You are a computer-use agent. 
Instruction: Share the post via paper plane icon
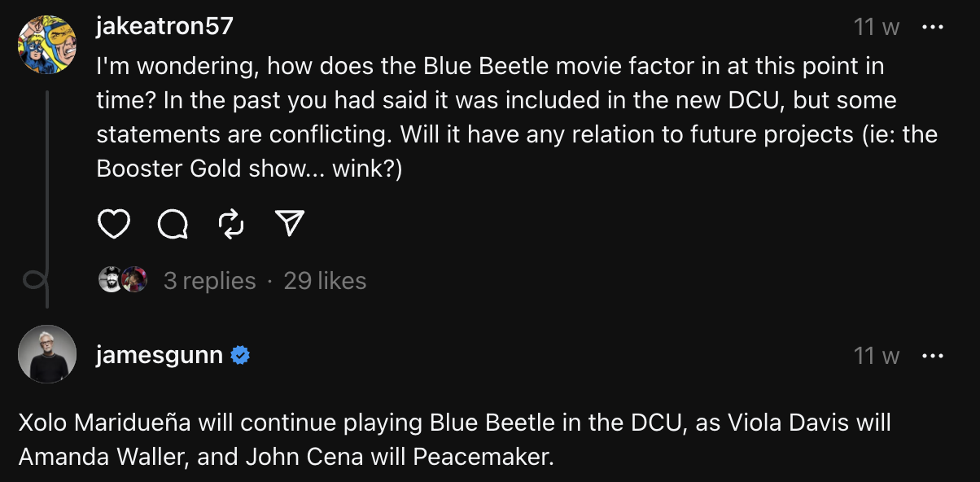290,224
